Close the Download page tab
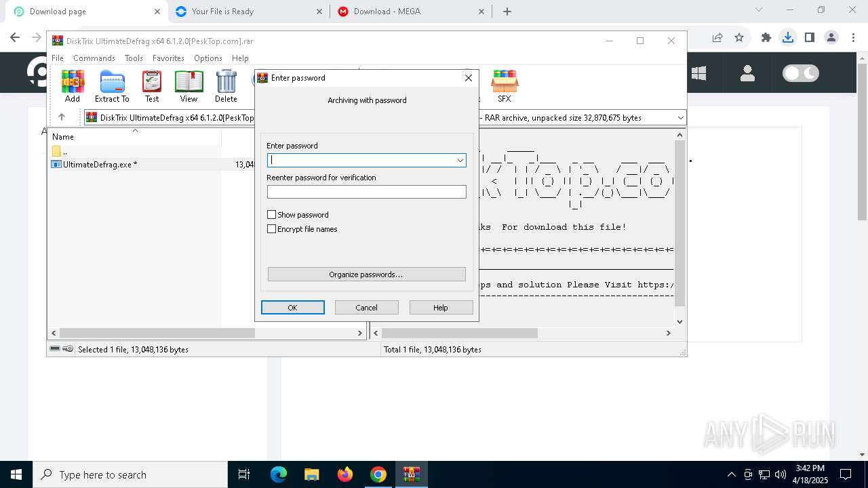This screenshot has height=488, width=868. point(157,12)
